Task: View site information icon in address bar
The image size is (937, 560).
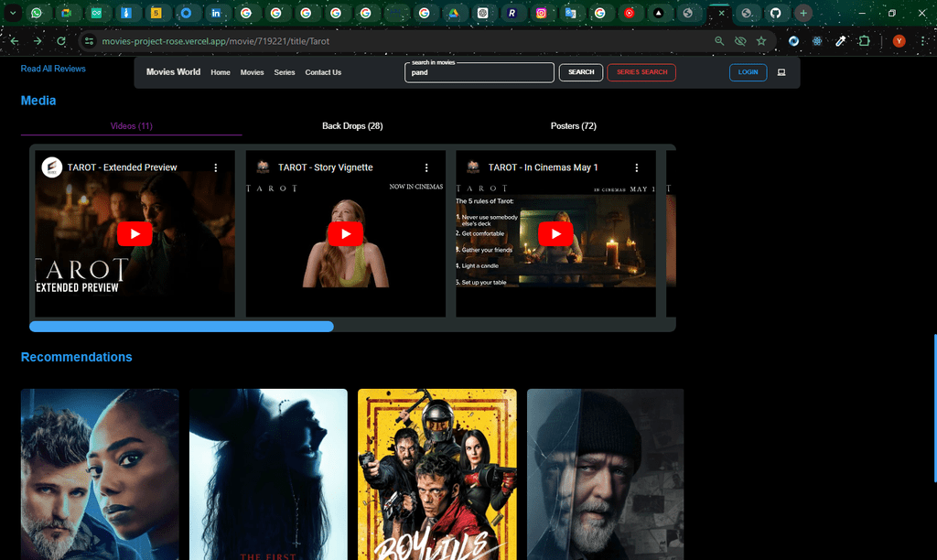Action: (89, 41)
